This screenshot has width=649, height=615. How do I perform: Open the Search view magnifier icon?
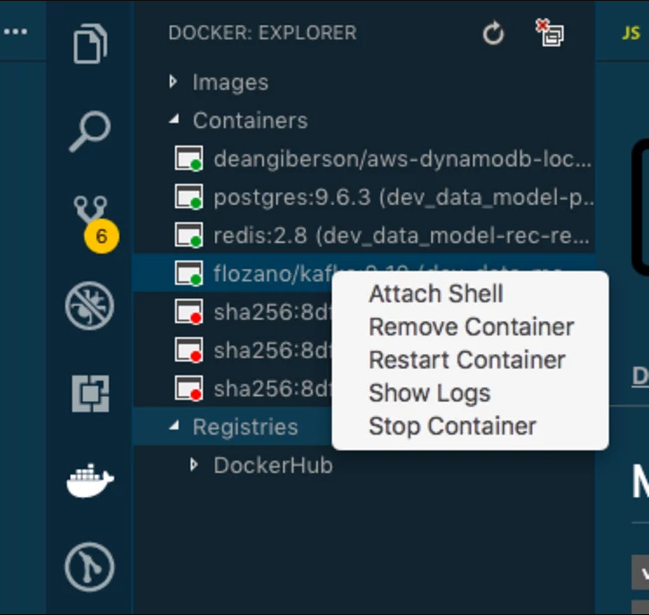[90, 131]
